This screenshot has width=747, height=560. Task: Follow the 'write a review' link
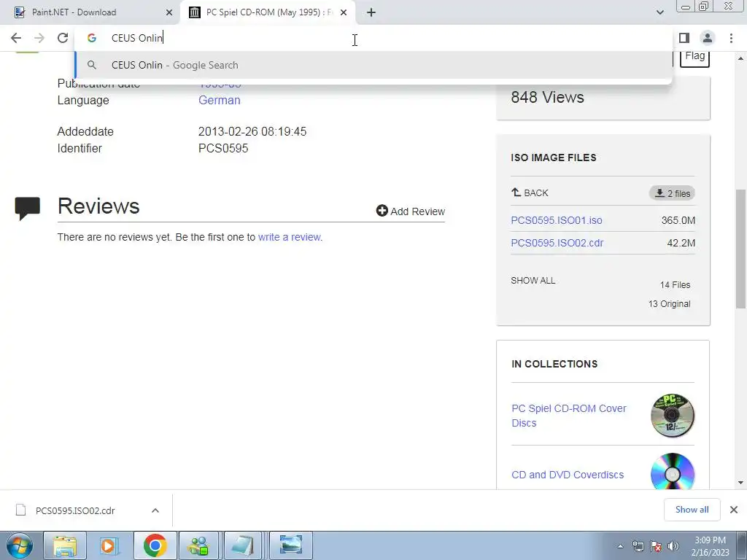290,237
